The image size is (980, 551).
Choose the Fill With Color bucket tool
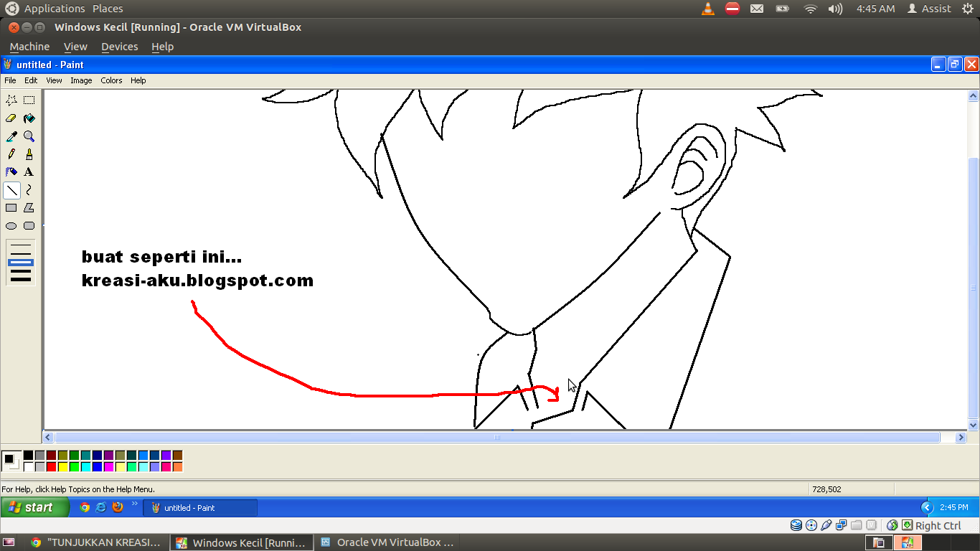pos(29,118)
